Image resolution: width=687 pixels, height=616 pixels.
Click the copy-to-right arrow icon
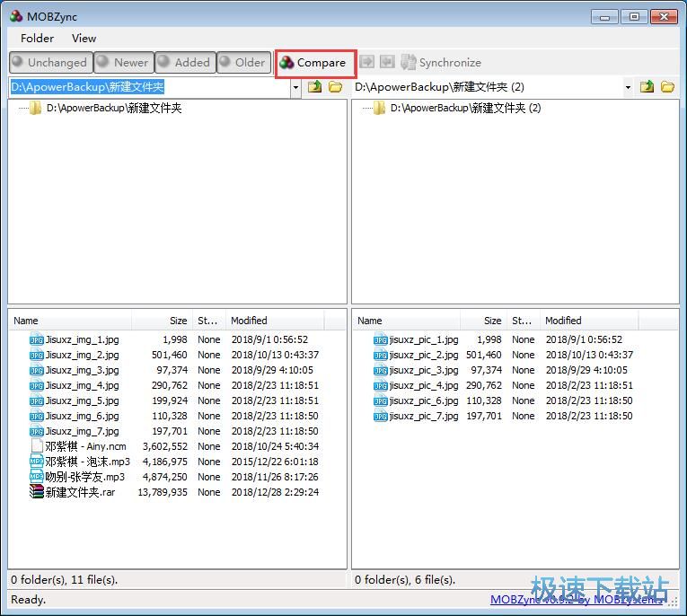pyautogui.click(x=366, y=62)
